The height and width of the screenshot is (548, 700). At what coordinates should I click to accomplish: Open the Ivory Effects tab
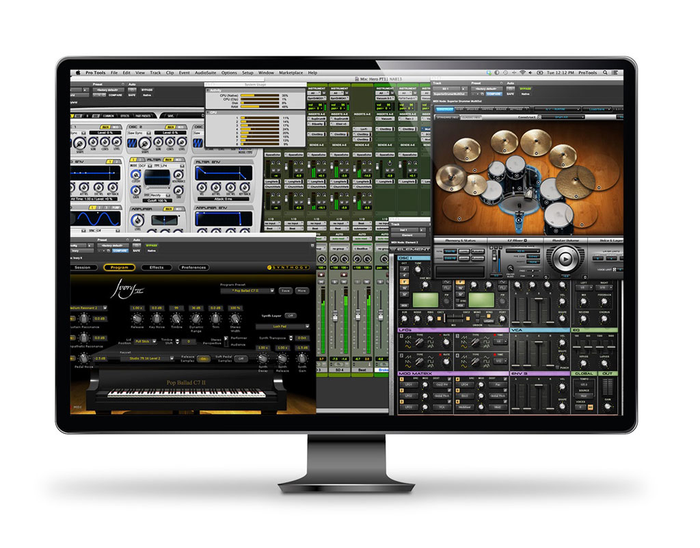point(156,267)
